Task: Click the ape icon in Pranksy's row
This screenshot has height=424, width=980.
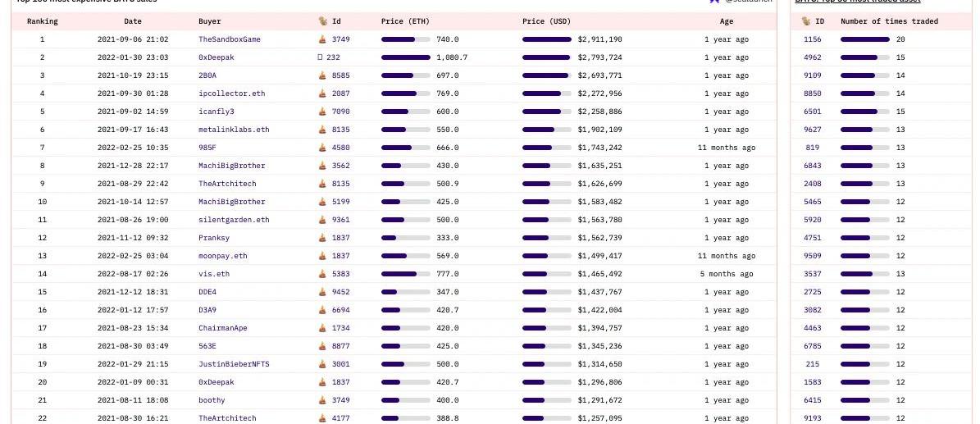Action: click(322, 239)
